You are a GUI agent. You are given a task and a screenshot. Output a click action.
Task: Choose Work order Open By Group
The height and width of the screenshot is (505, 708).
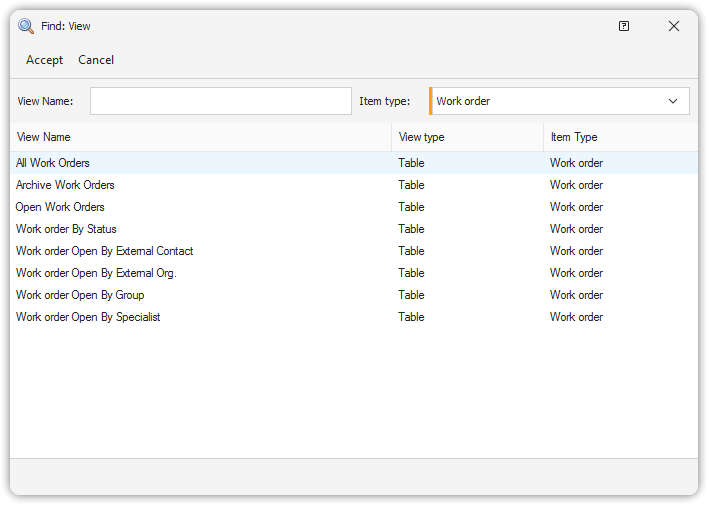click(80, 295)
